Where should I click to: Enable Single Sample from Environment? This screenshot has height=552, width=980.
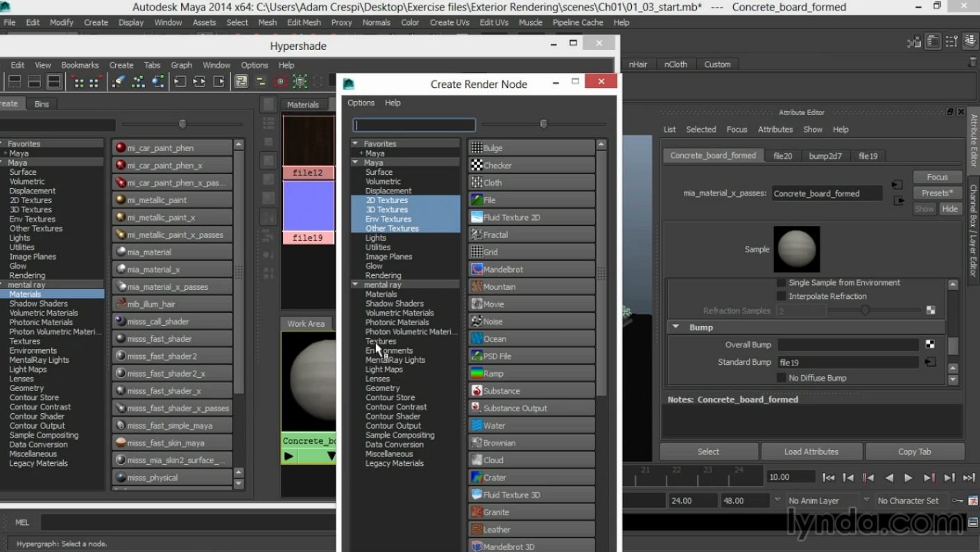click(x=782, y=283)
